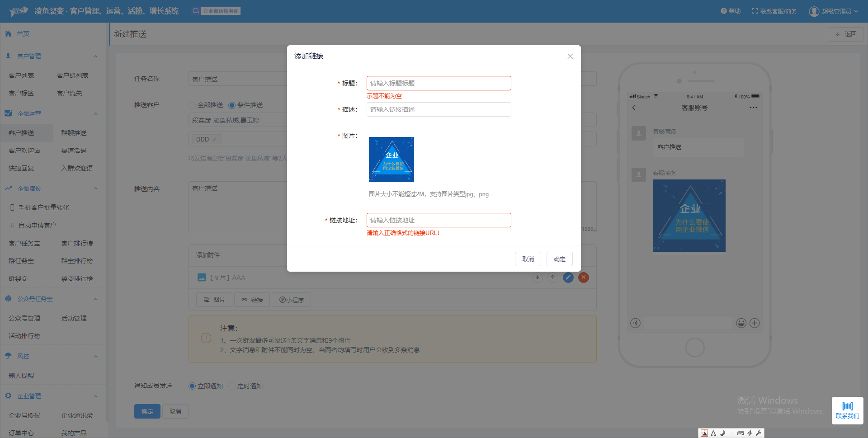Collapse the 企微增长 sidebar section
Screen dimensions: 868x438
95,188
